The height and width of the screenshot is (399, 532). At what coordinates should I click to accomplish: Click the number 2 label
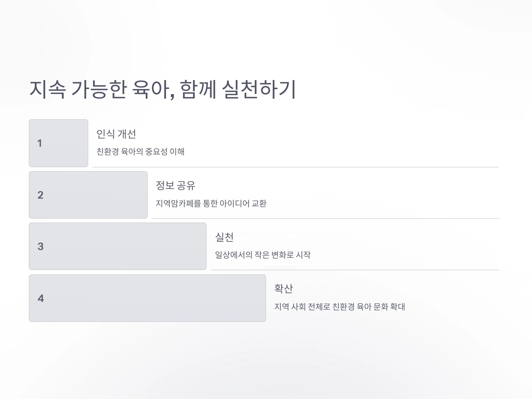[40, 195]
